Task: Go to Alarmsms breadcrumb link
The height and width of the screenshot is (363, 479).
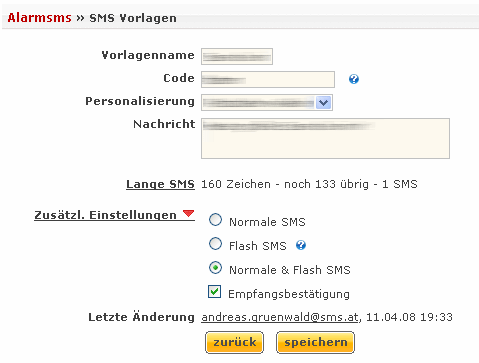Action: pyautogui.click(x=39, y=18)
